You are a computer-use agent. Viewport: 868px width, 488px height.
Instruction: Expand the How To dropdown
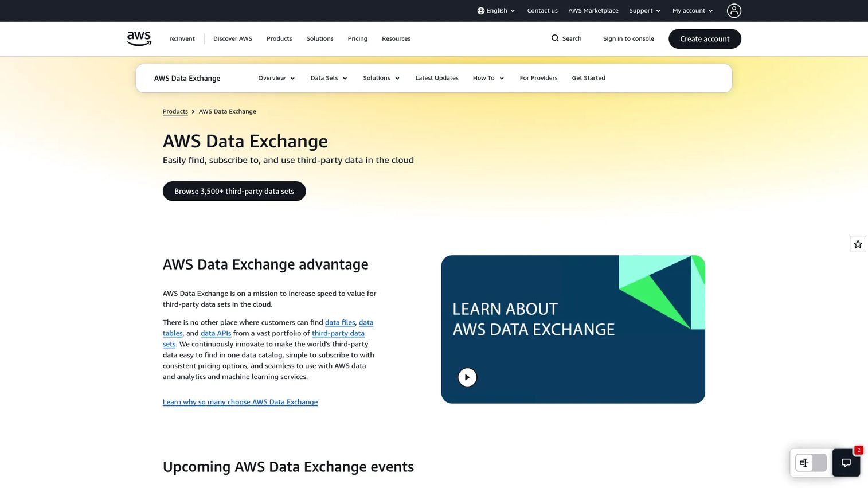[x=488, y=78]
